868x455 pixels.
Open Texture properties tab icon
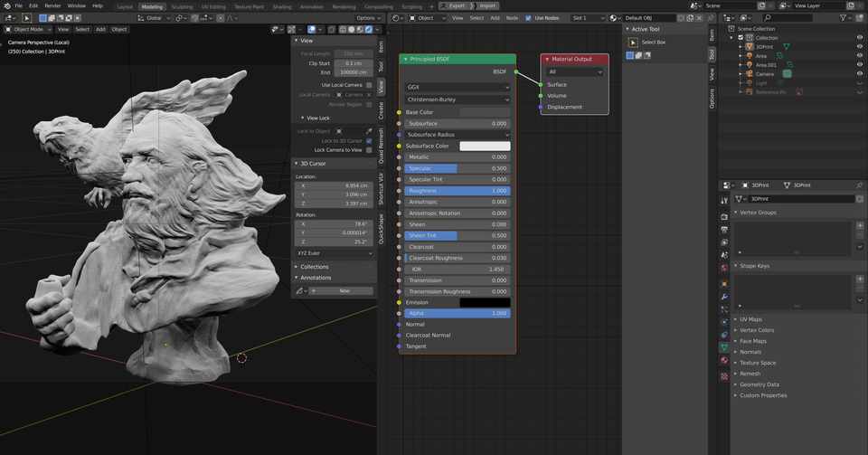(x=724, y=376)
